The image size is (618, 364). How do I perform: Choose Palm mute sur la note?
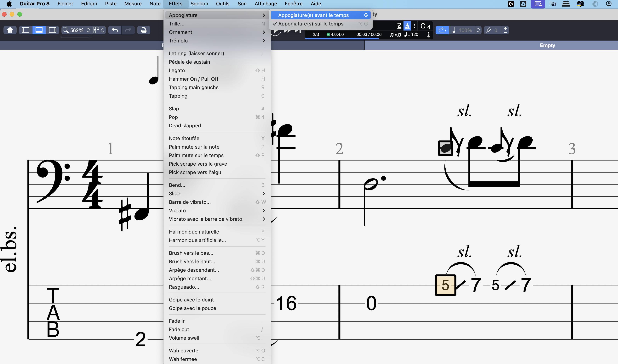pyautogui.click(x=217, y=147)
